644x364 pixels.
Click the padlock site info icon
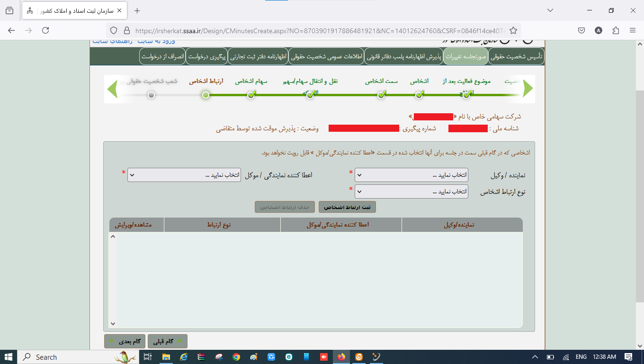[x=126, y=30]
